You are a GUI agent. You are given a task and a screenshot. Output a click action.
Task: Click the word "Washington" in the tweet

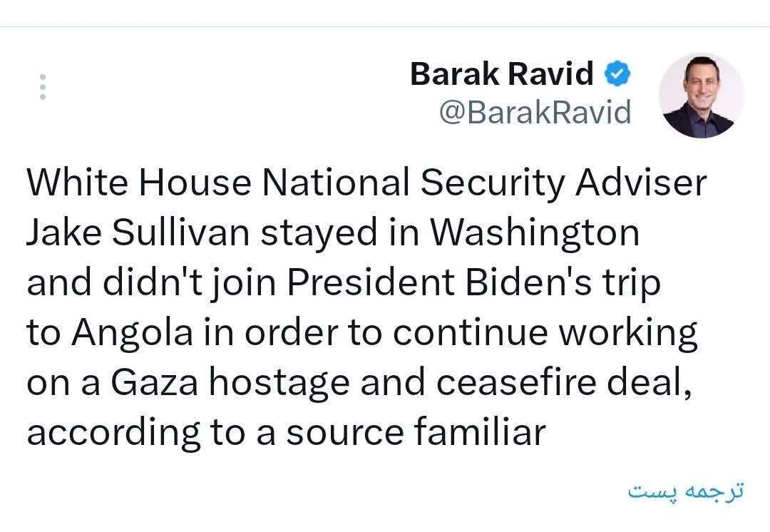pos(535,233)
